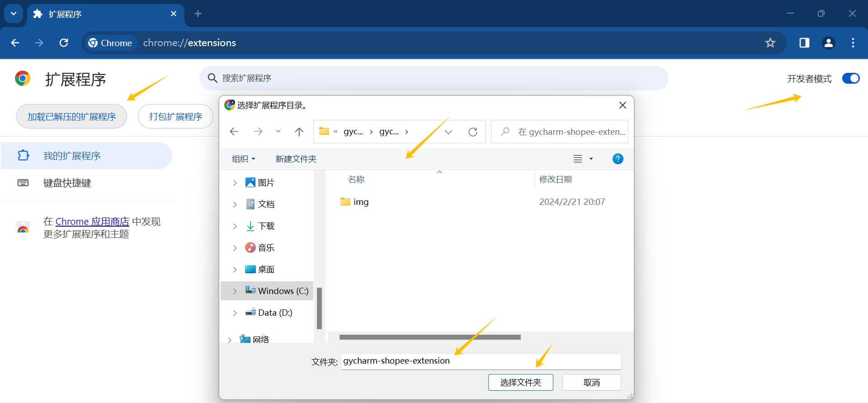Screen dimensions: 868x403
Task: Click 打包扩展程序 button
Action: click(x=175, y=117)
